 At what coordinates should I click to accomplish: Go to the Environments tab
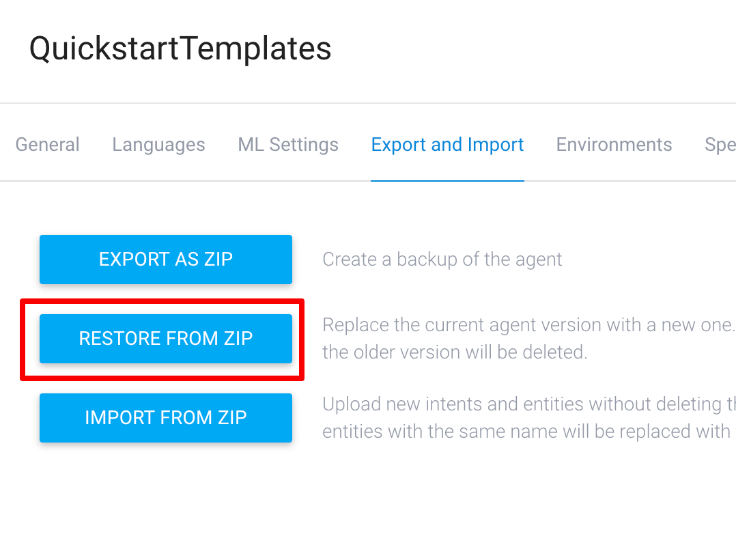(x=614, y=145)
